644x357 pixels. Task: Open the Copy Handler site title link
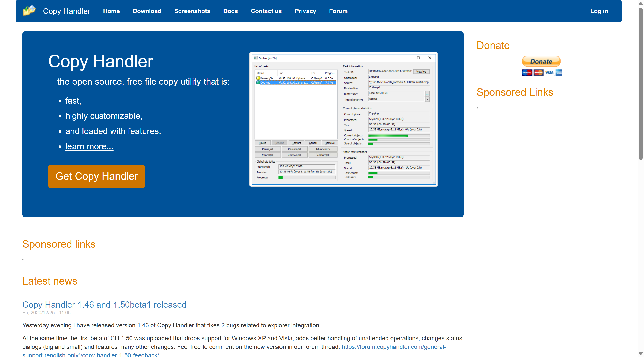point(67,11)
